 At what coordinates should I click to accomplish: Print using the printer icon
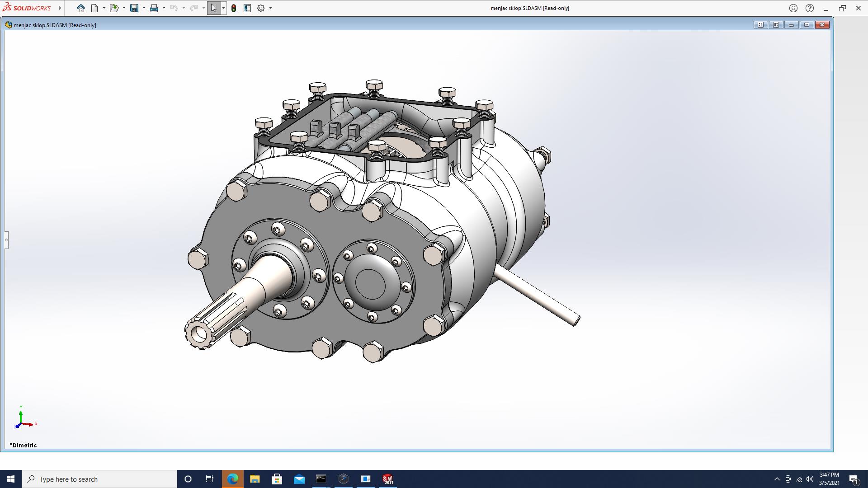(x=154, y=8)
